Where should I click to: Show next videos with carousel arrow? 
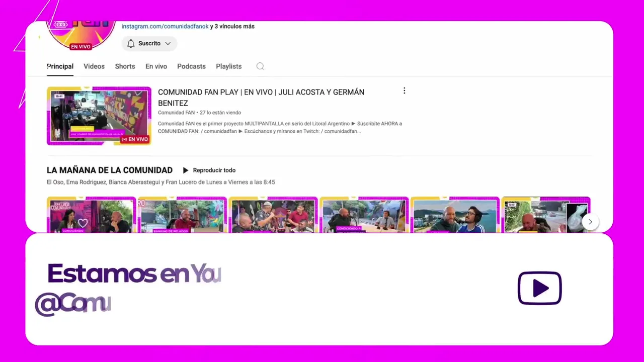[x=590, y=222]
